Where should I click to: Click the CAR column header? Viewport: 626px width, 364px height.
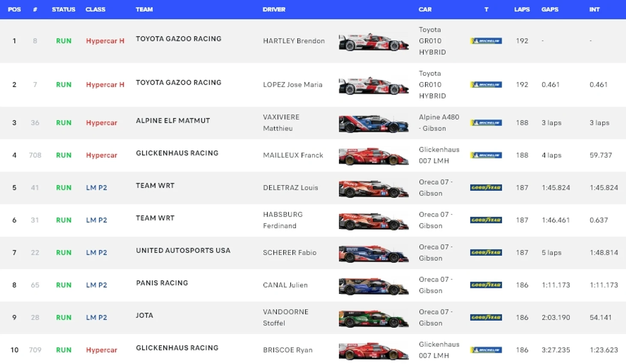click(x=425, y=9)
